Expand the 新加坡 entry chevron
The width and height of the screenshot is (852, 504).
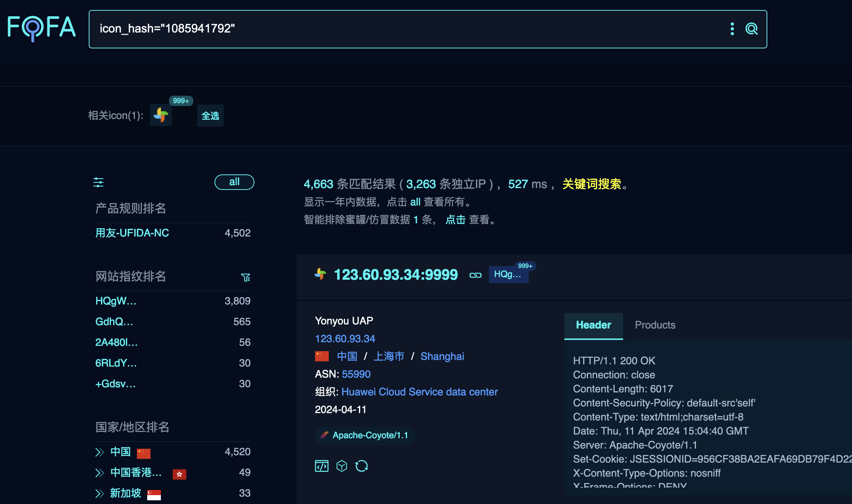tap(99, 493)
